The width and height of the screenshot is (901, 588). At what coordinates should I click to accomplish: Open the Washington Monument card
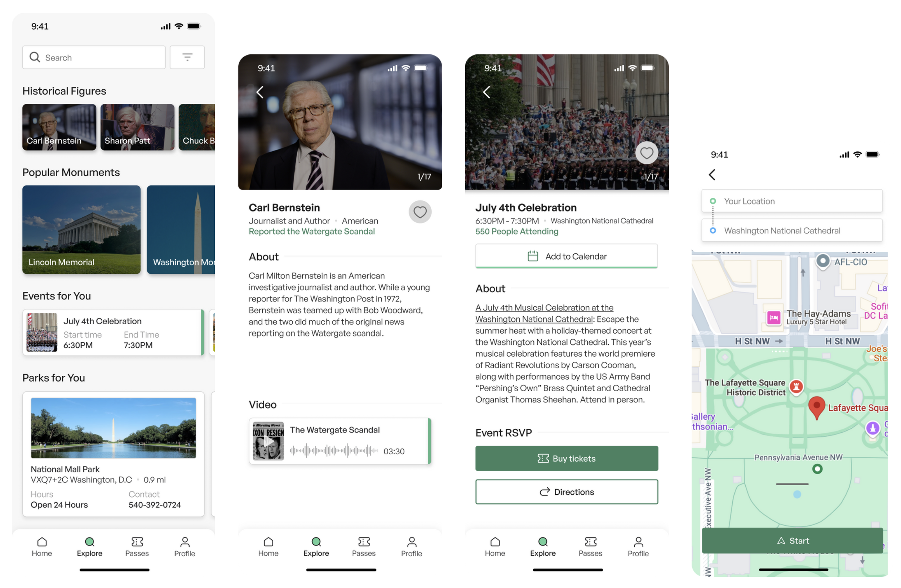(181, 230)
